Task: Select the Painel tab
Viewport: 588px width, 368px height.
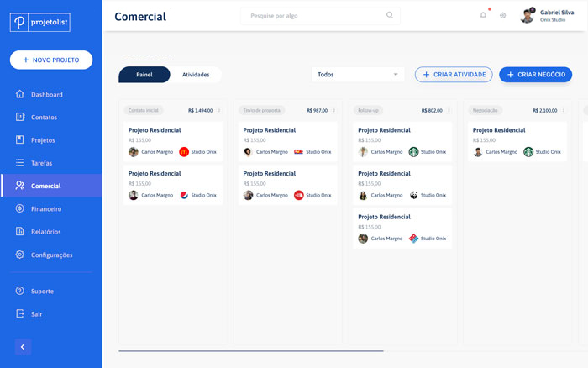Action: point(144,75)
